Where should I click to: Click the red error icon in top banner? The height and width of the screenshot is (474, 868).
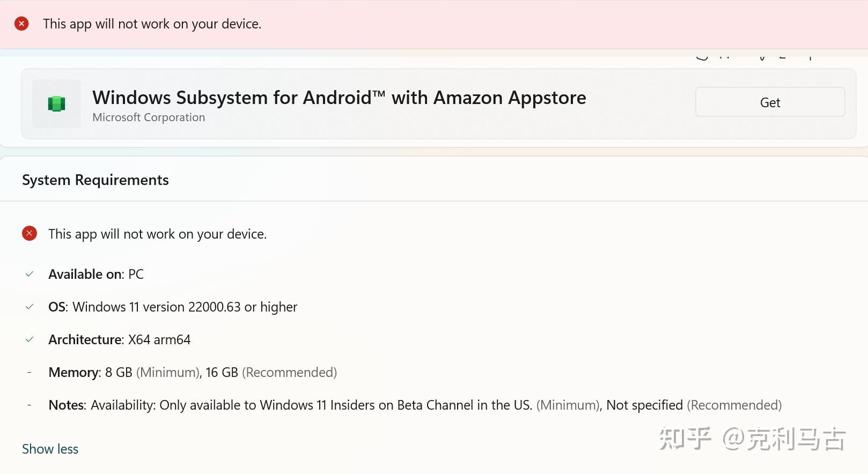point(21,24)
